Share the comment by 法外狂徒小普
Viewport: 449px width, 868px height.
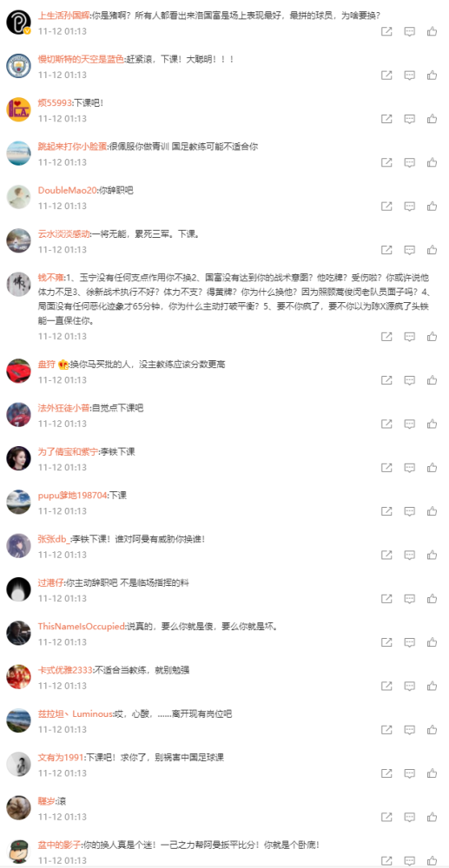click(386, 424)
